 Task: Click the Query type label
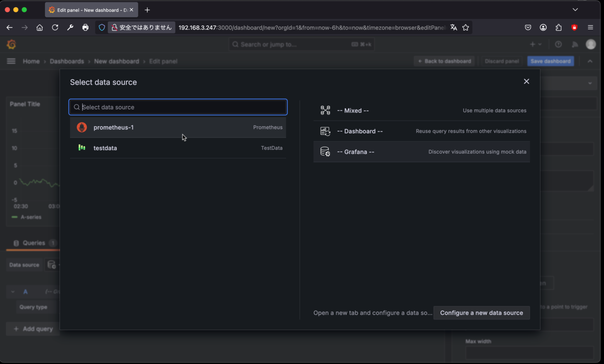pos(33,307)
